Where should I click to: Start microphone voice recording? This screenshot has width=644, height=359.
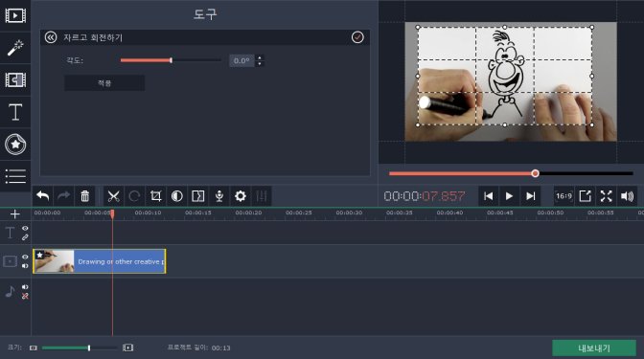[219, 196]
